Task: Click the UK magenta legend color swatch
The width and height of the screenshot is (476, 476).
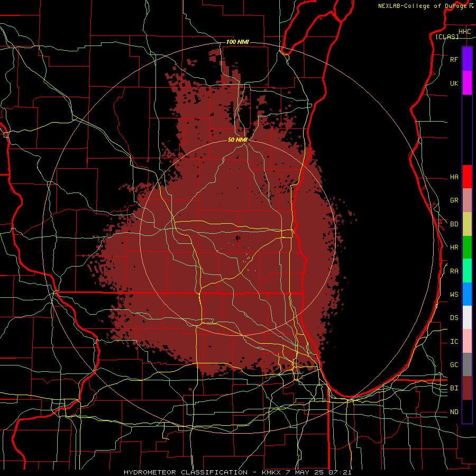Action: (x=467, y=83)
